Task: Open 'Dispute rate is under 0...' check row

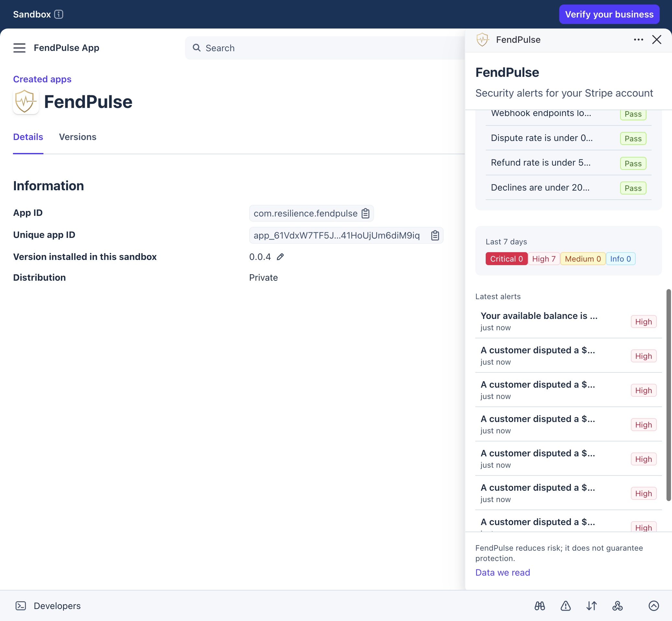Action: [x=569, y=138]
